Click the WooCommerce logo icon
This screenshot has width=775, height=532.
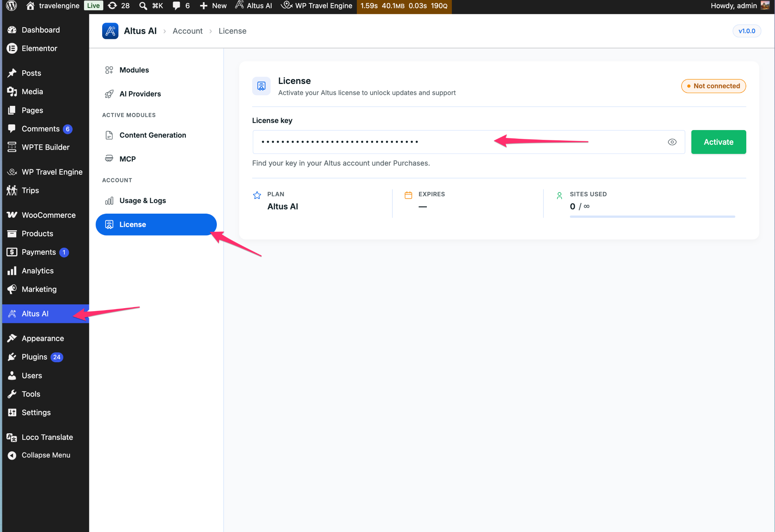pyautogui.click(x=12, y=215)
